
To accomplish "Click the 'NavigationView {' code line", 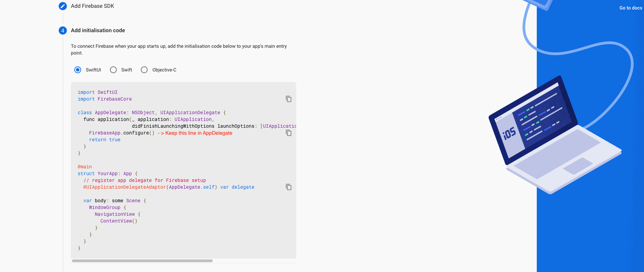I will (118, 214).
